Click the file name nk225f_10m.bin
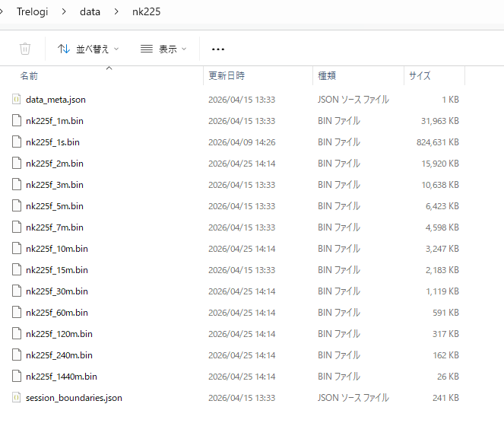 (x=57, y=249)
